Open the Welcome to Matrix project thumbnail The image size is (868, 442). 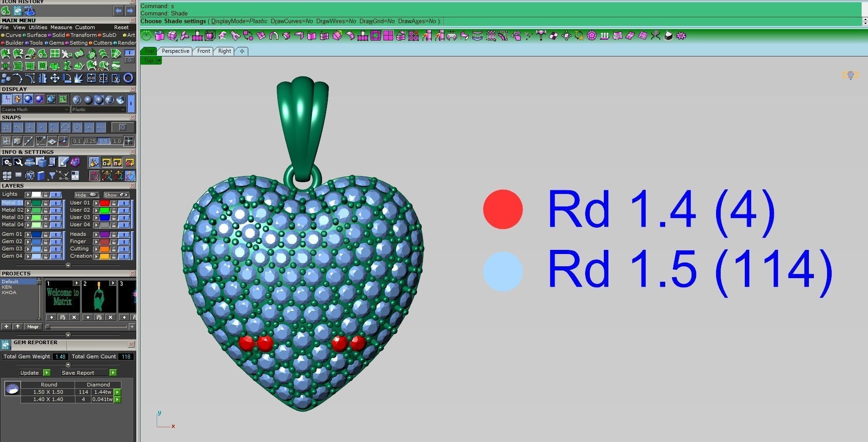pos(62,297)
